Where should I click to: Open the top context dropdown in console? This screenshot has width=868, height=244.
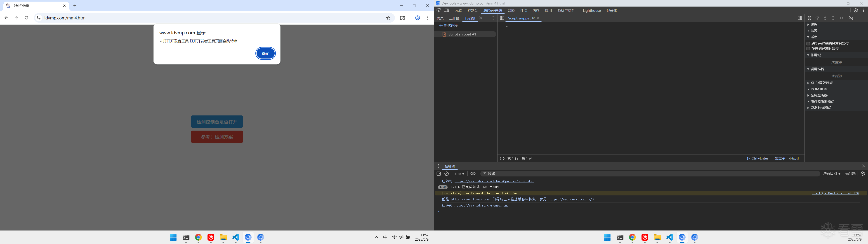[460, 174]
